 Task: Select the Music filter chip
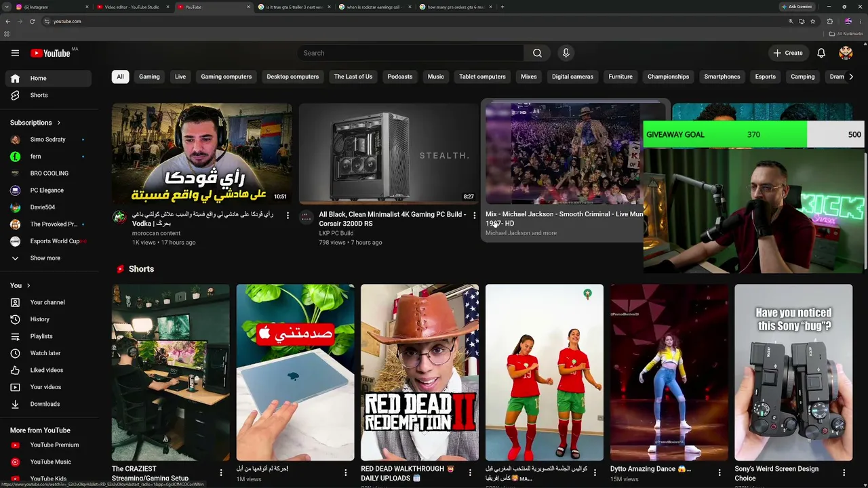436,77
